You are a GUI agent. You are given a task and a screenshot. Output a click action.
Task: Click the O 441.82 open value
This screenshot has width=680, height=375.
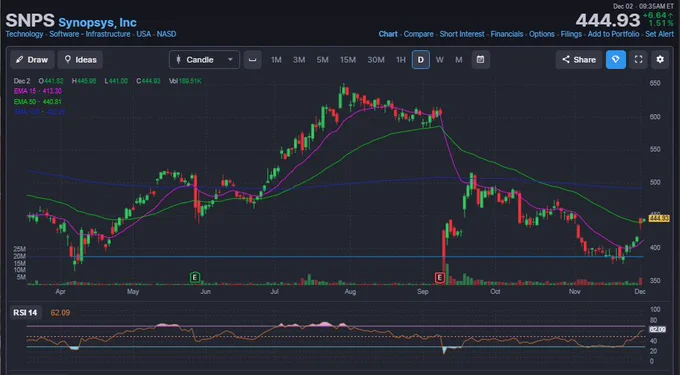(x=51, y=81)
